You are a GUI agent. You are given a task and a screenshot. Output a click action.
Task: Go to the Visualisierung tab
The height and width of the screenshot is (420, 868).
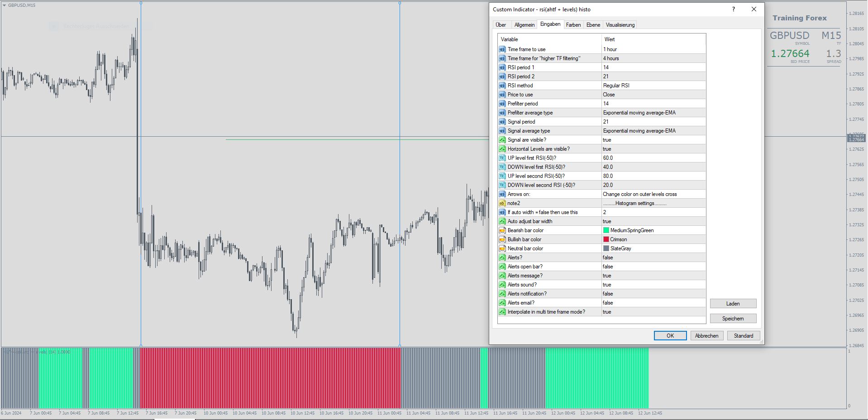pyautogui.click(x=620, y=25)
